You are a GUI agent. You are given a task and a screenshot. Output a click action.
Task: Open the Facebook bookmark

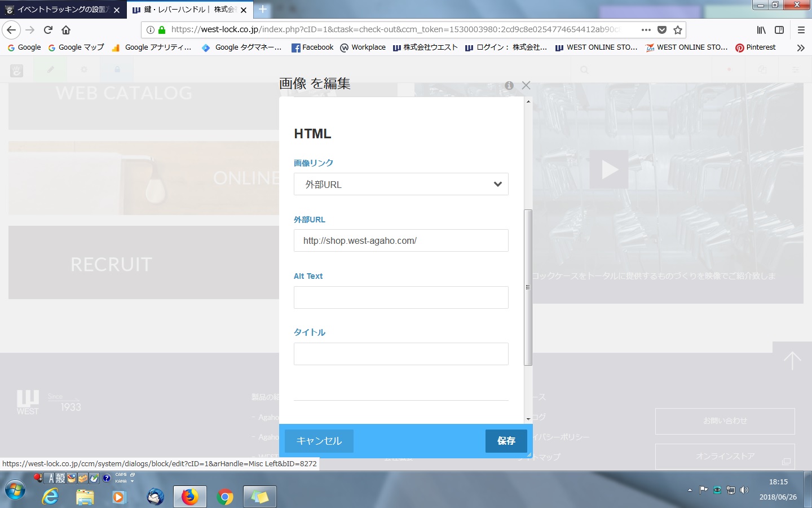pyautogui.click(x=312, y=47)
